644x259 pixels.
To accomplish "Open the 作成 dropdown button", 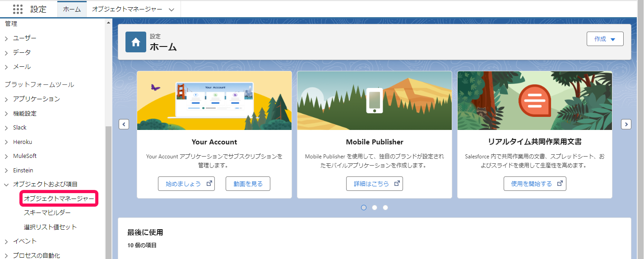I will pos(605,39).
